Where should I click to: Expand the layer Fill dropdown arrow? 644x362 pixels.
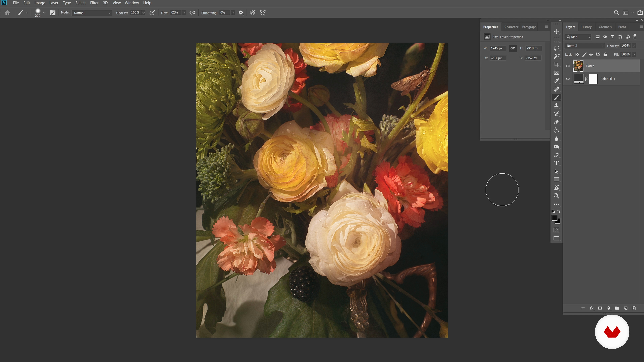634,54
